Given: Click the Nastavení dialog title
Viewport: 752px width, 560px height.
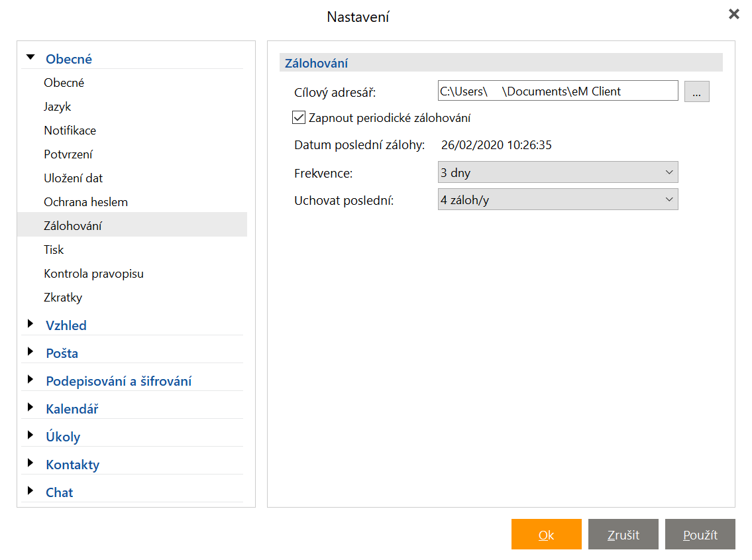Looking at the screenshot, I should click(358, 17).
